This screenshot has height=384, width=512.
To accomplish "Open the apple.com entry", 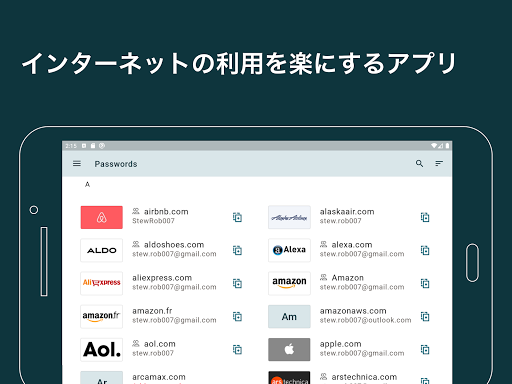I will [x=340, y=344].
